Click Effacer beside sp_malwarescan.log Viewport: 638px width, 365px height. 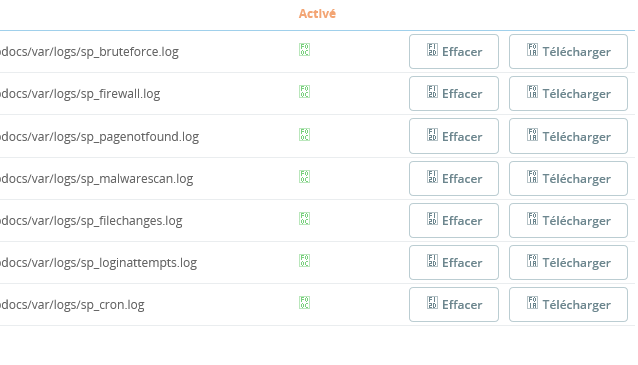(454, 179)
